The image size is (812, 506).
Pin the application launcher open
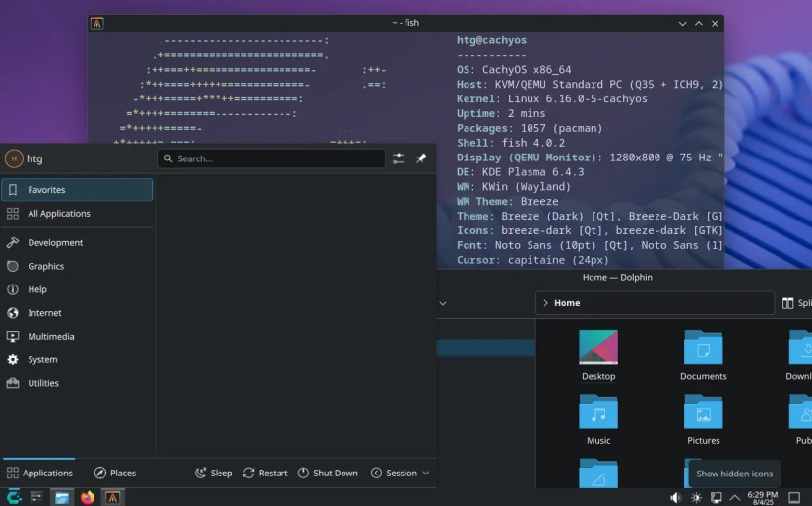[421, 158]
